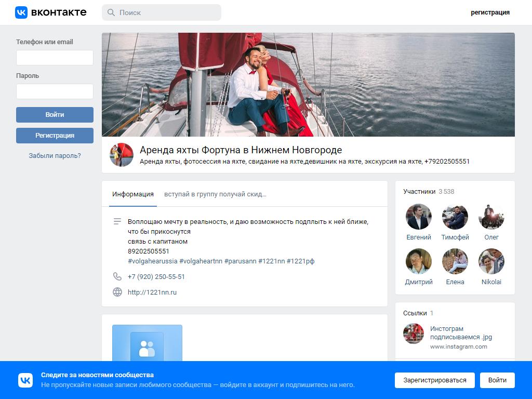532x399 pixels.
Task: Open Elena's member avatar
Action: [455, 261]
